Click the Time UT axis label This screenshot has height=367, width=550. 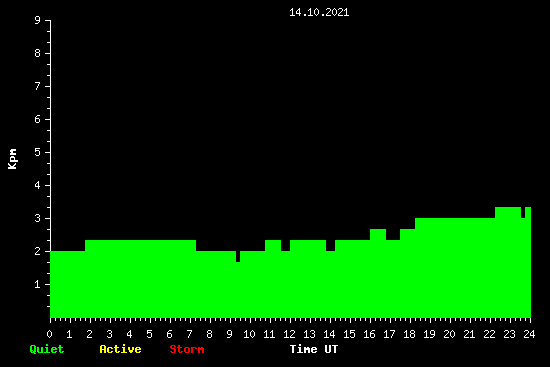[314, 349]
